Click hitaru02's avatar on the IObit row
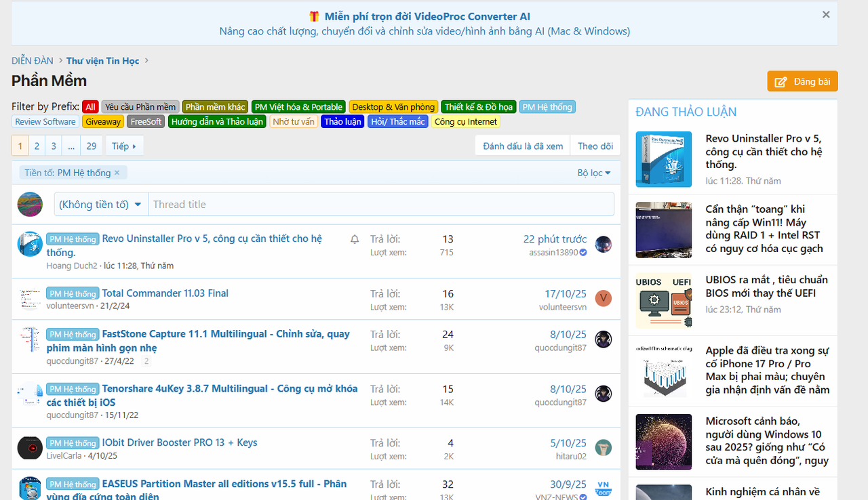 [604, 448]
